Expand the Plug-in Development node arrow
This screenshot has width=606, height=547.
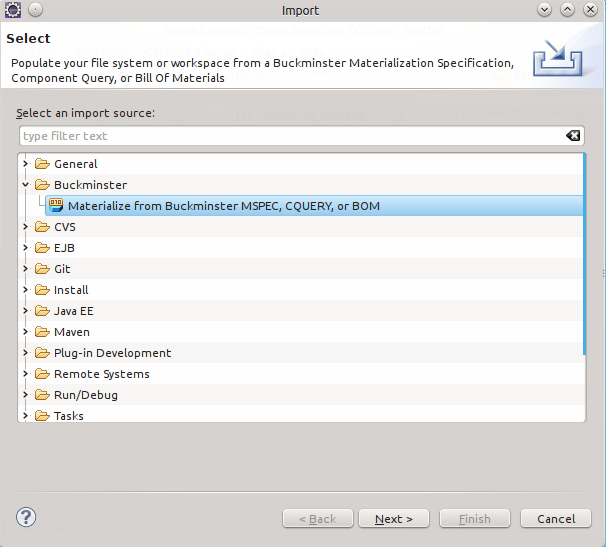coord(26,353)
